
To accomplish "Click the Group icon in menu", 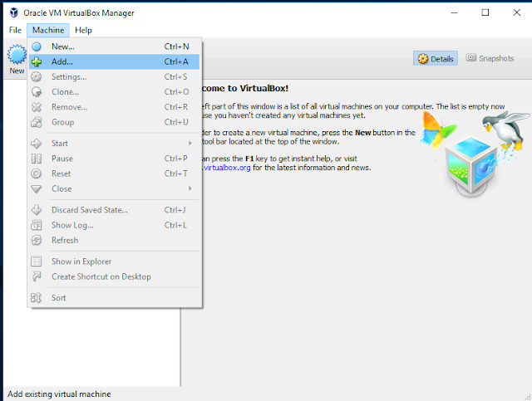I will pos(37,122).
